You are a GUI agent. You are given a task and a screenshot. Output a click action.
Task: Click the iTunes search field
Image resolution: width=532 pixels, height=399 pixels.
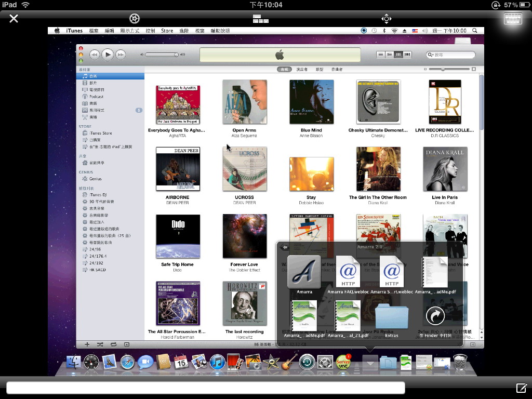450,55
